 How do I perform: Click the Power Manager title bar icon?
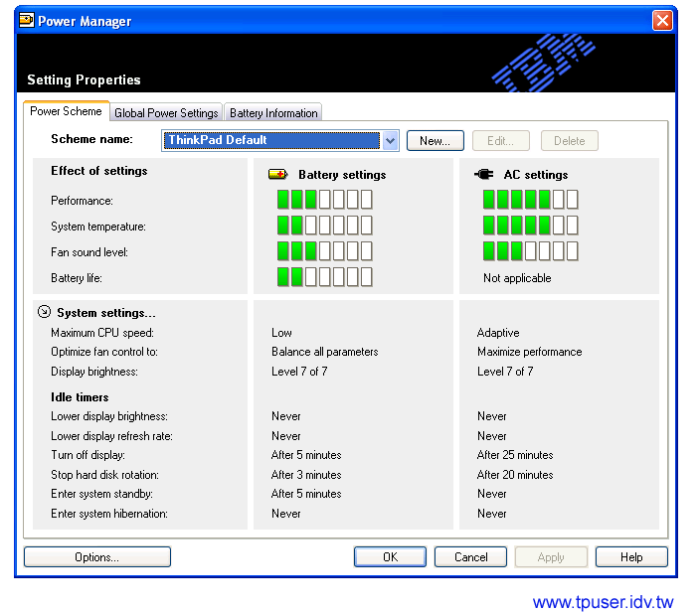tap(26, 21)
